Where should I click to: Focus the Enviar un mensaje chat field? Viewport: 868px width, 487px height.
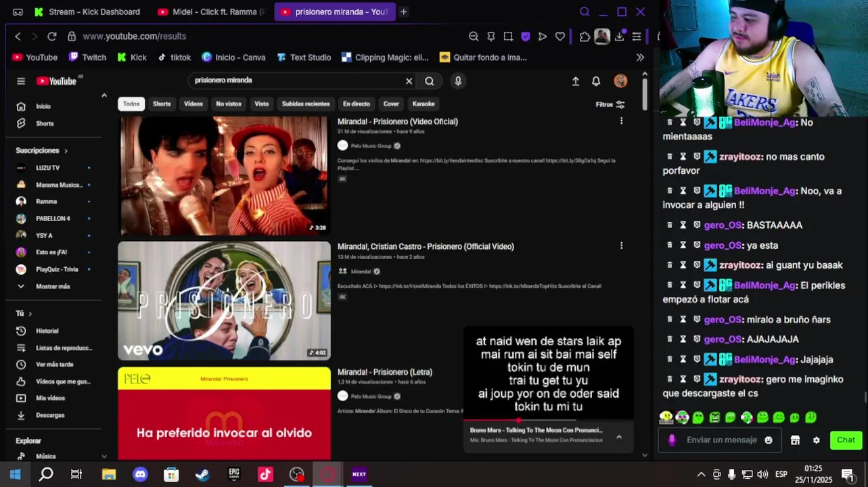(x=722, y=440)
